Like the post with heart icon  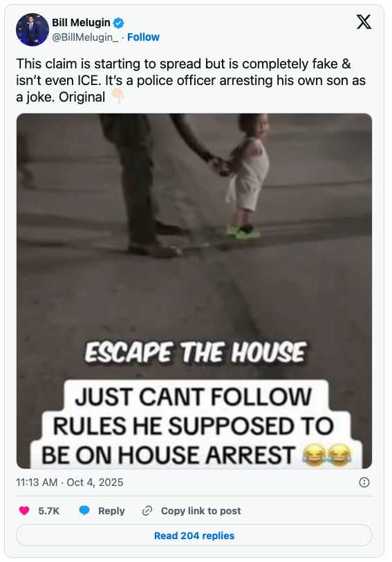tap(24, 510)
